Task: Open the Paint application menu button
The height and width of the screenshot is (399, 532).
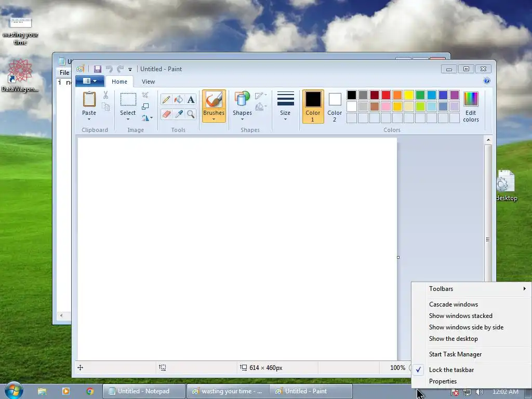Action: pyautogui.click(x=89, y=81)
